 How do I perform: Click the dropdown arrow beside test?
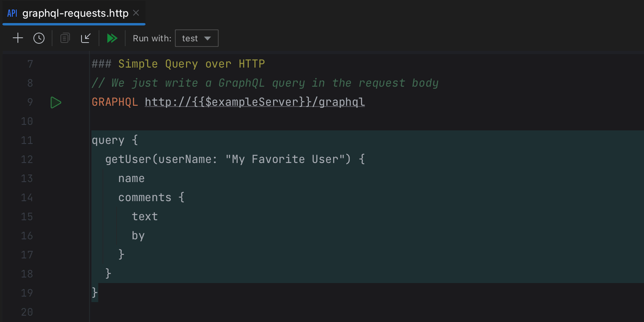[208, 38]
